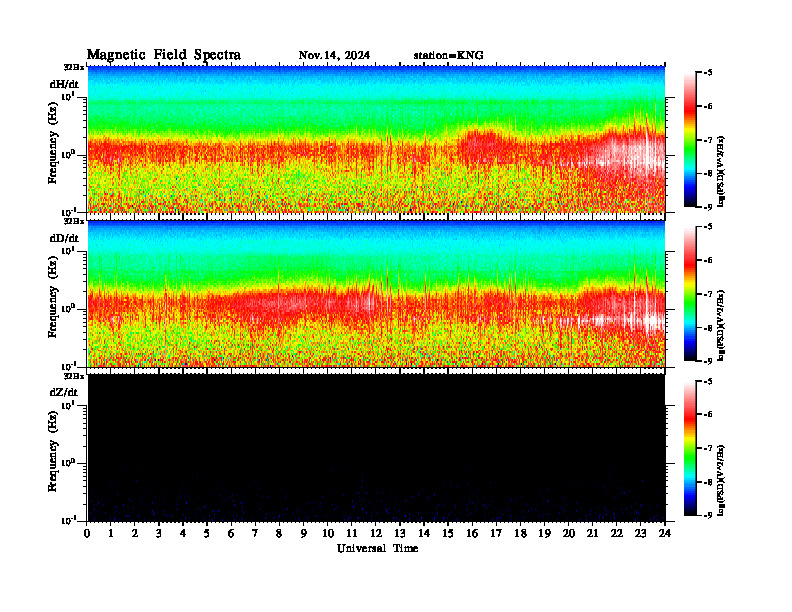Image resolution: width=792 pixels, height=612 pixels.
Task: Click the log(PSD) label beside dD/dt colorbar
Action: tap(721, 325)
